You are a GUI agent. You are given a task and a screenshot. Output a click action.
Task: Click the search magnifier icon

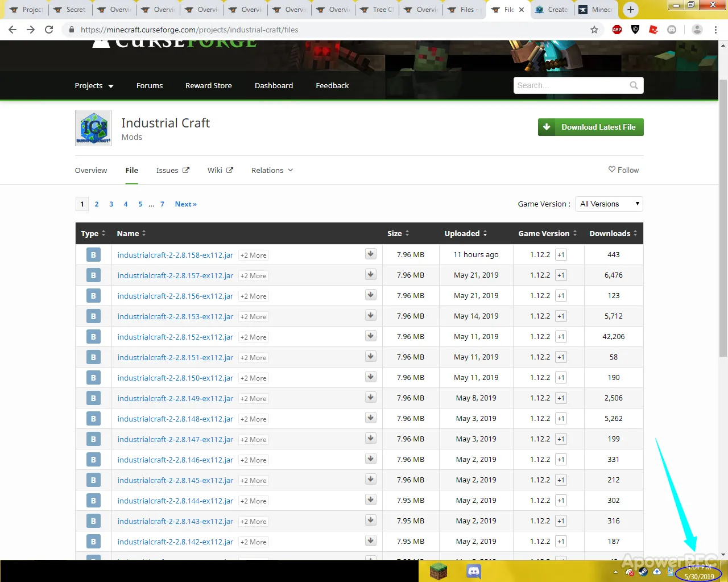coord(634,85)
